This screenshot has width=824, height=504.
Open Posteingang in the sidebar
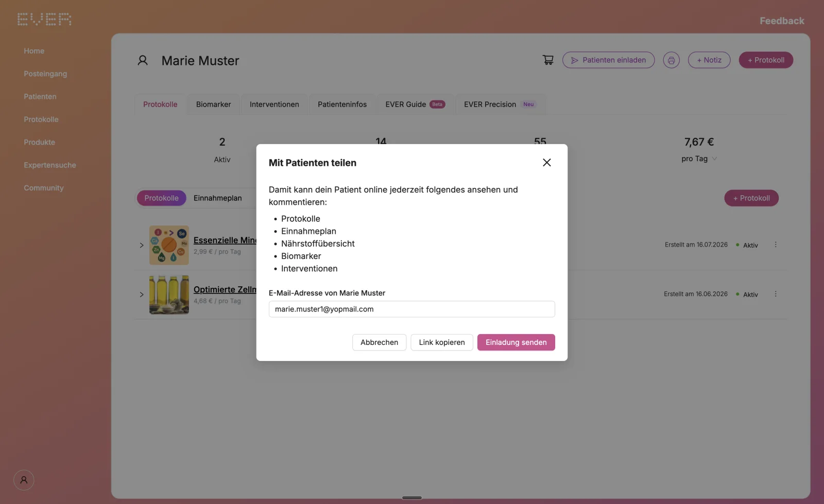click(x=45, y=74)
